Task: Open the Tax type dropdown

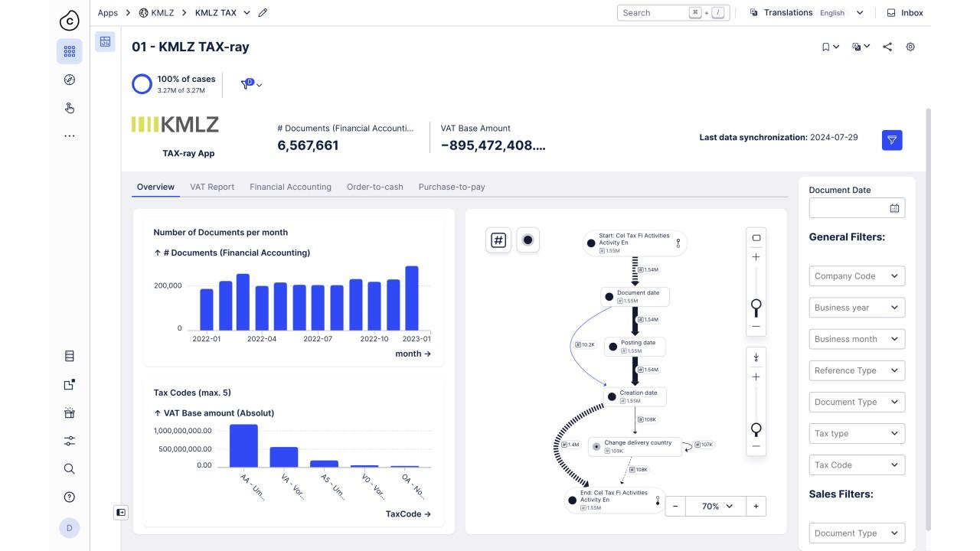Action: pos(857,433)
